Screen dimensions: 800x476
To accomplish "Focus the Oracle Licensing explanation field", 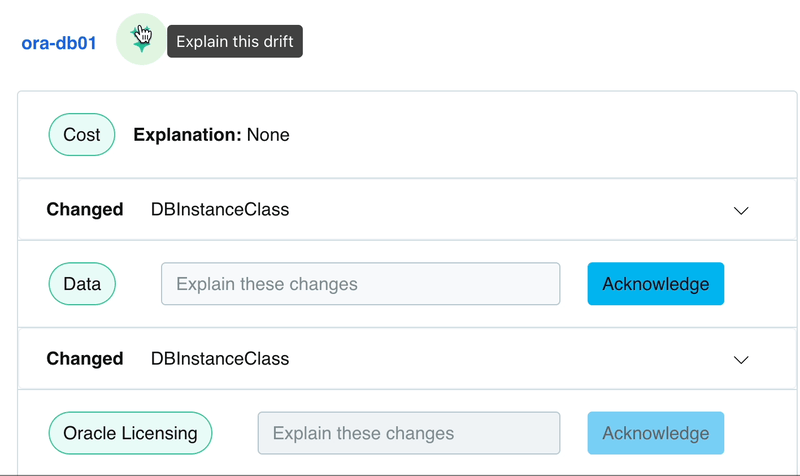I will 408,434.
